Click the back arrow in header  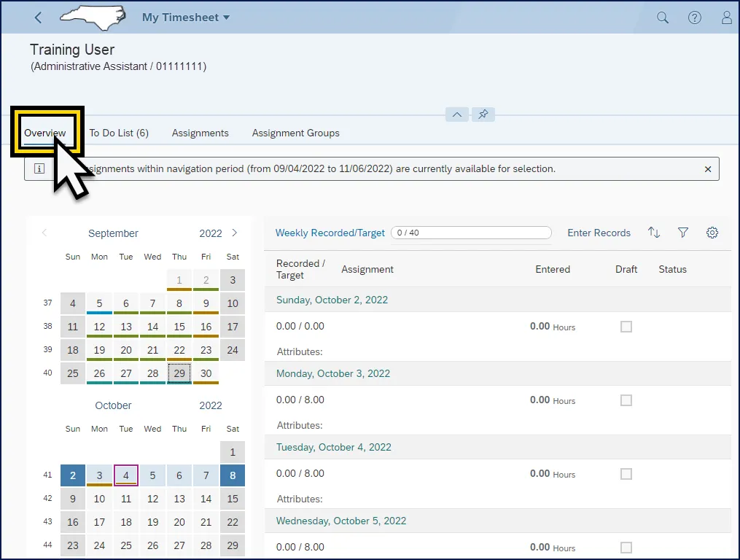tap(39, 17)
